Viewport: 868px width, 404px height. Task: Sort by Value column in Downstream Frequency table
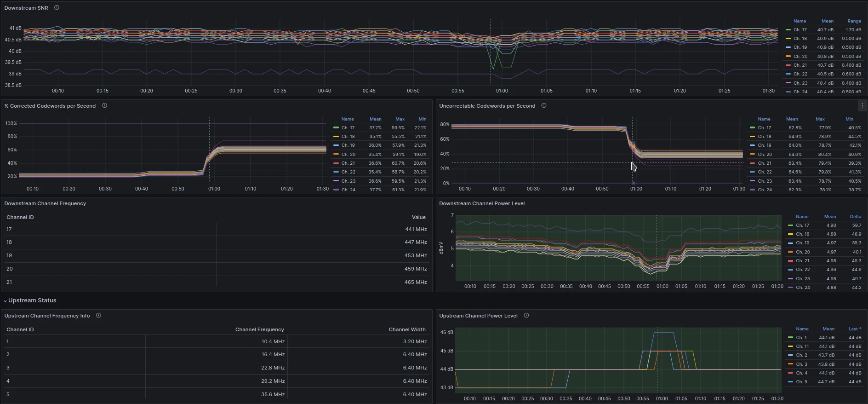[418, 217]
